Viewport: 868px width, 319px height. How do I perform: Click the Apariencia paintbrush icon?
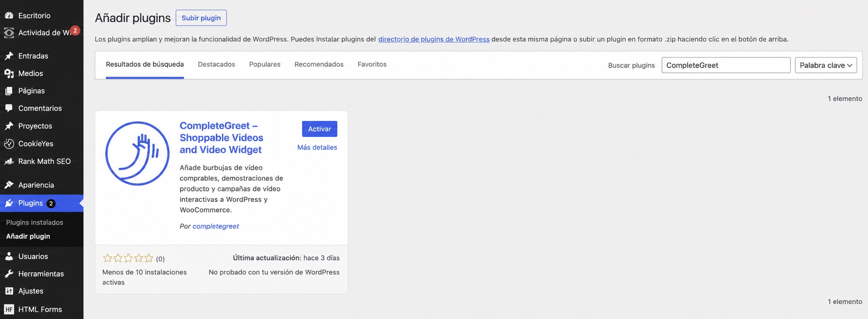pyautogui.click(x=9, y=185)
